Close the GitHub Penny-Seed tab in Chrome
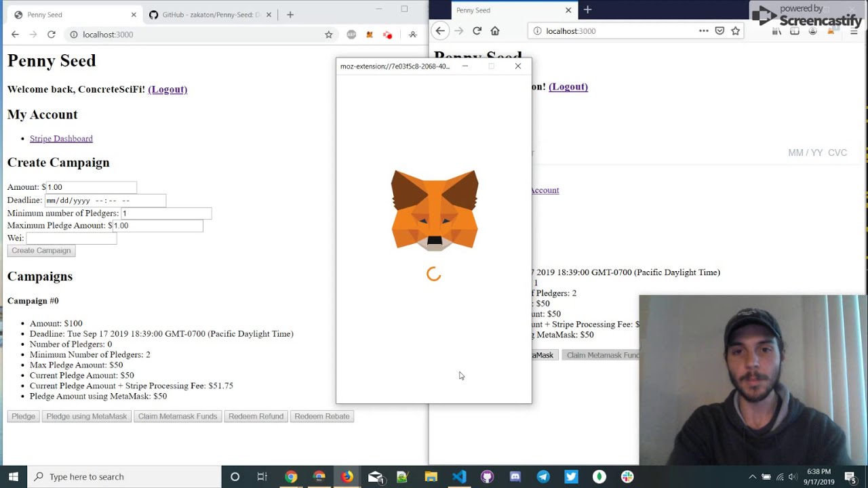 coord(269,15)
